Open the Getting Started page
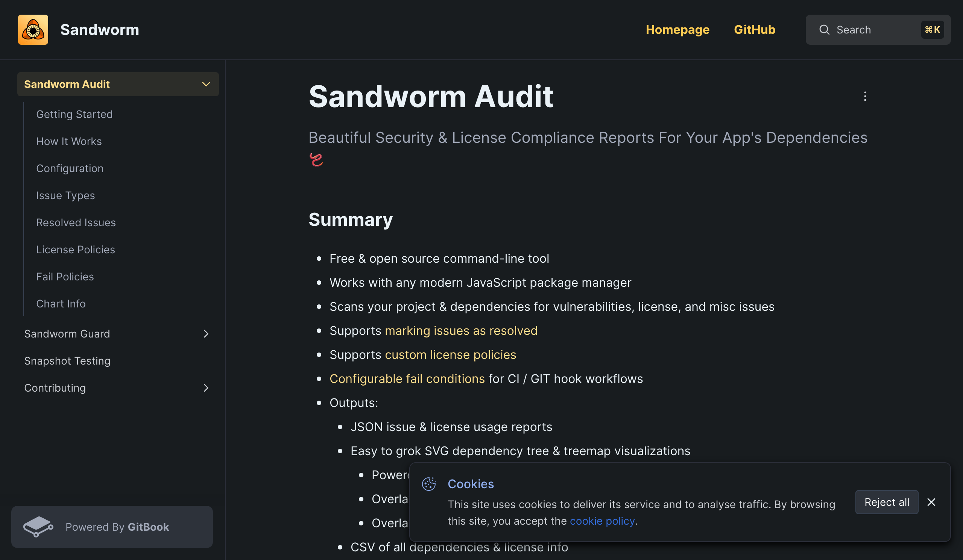This screenshot has width=963, height=560. pos(74,115)
